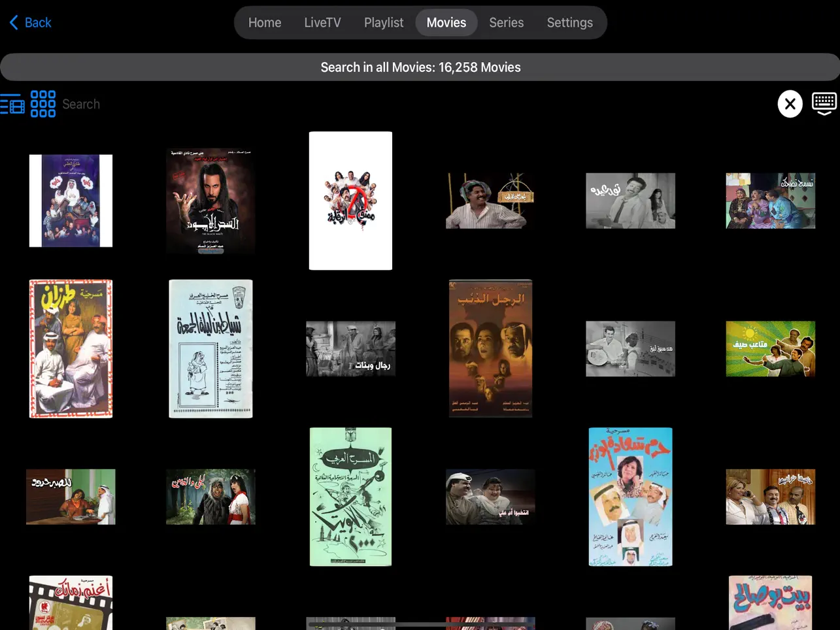Open the LiveTV tab
Image resolution: width=840 pixels, height=630 pixels.
tap(322, 23)
